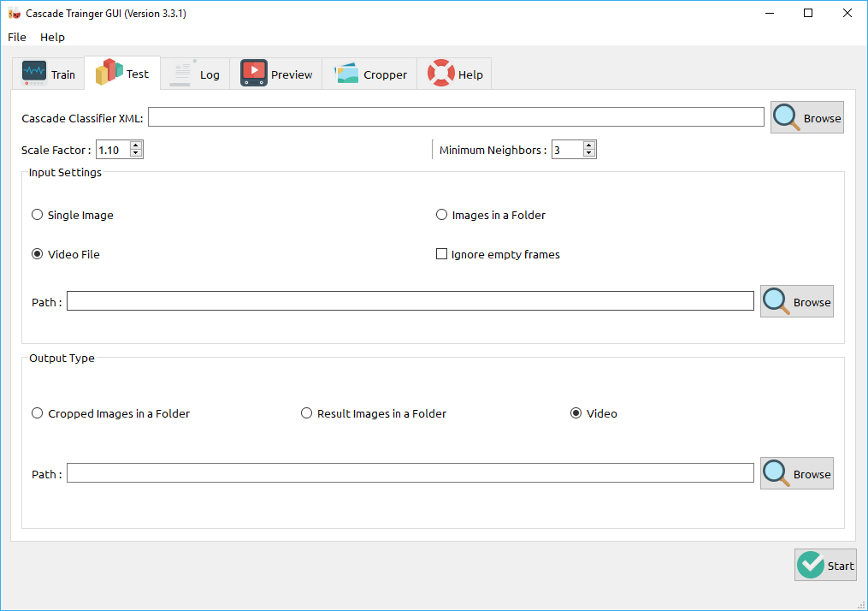Viewport: 868px width, 611px height.
Task: Open the Log tab
Action: (x=195, y=74)
